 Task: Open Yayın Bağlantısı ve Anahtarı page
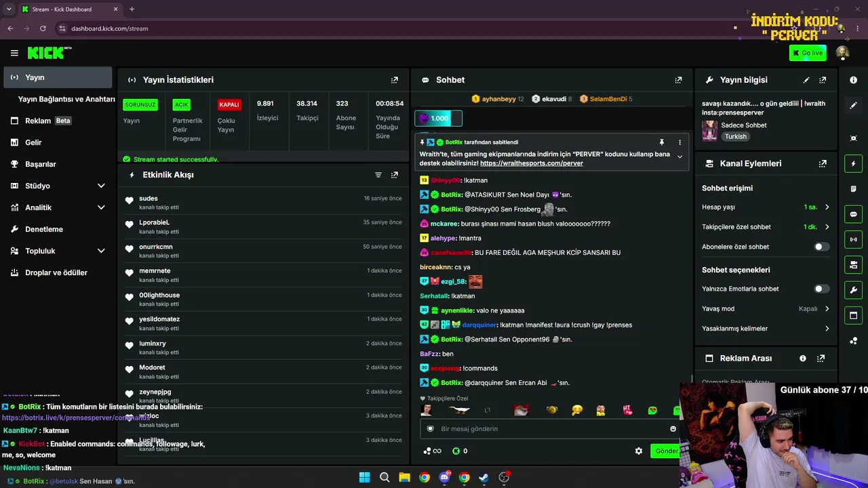pyautogui.click(x=66, y=99)
